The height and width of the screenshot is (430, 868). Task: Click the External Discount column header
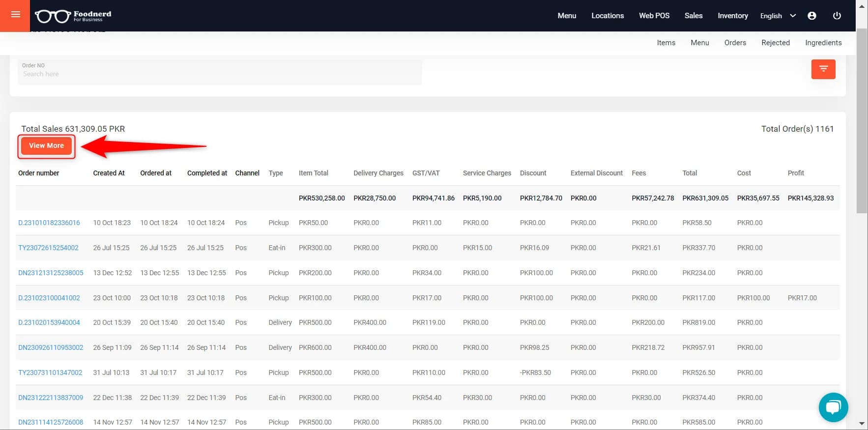tap(597, 173)
